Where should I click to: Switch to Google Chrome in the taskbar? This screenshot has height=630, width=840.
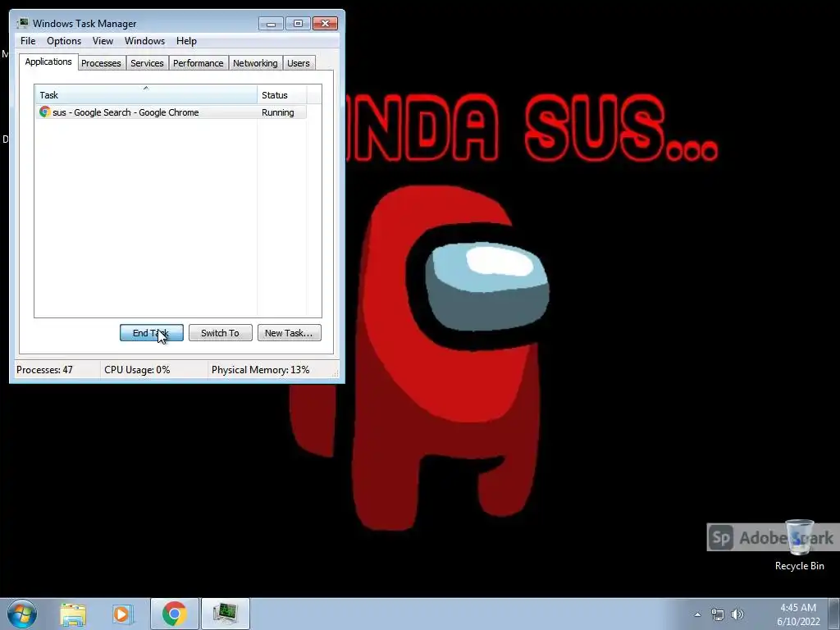tap(175, 614)
